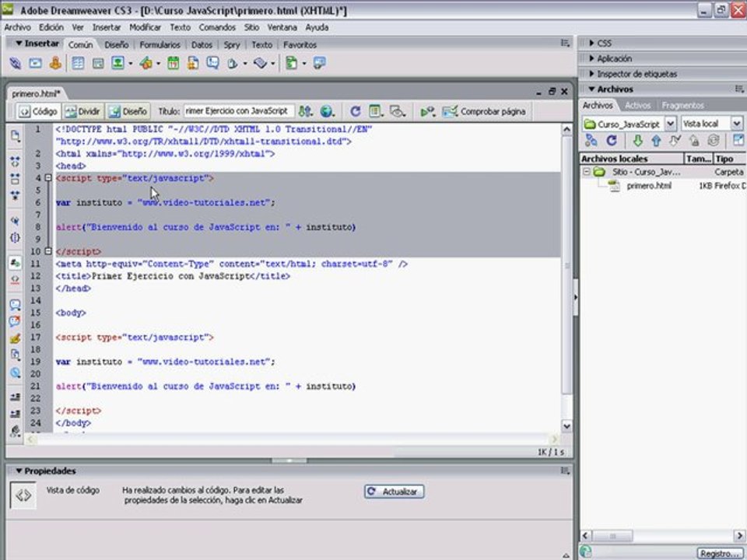
Task: Get files green down arrow
Action: coord(637,141)
